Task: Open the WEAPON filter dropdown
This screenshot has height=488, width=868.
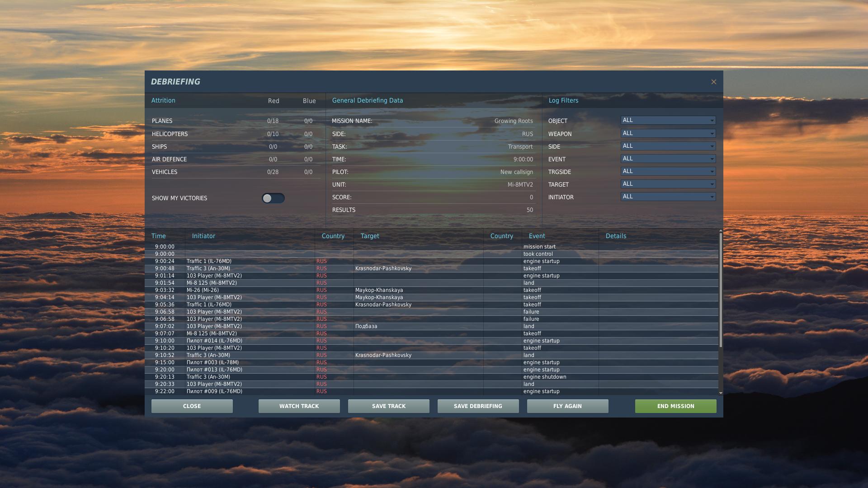Action: click(668, 133)
